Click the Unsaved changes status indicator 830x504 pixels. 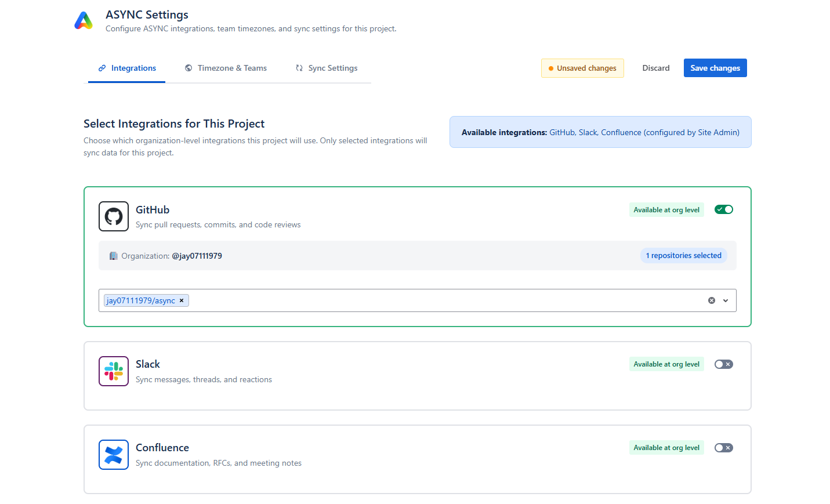point(582,68)
